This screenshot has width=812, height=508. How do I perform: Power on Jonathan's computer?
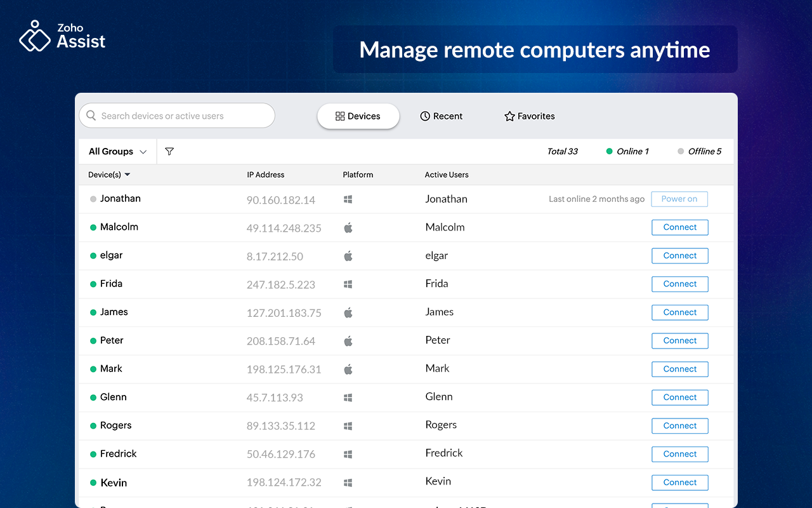[x=679, y=199]
